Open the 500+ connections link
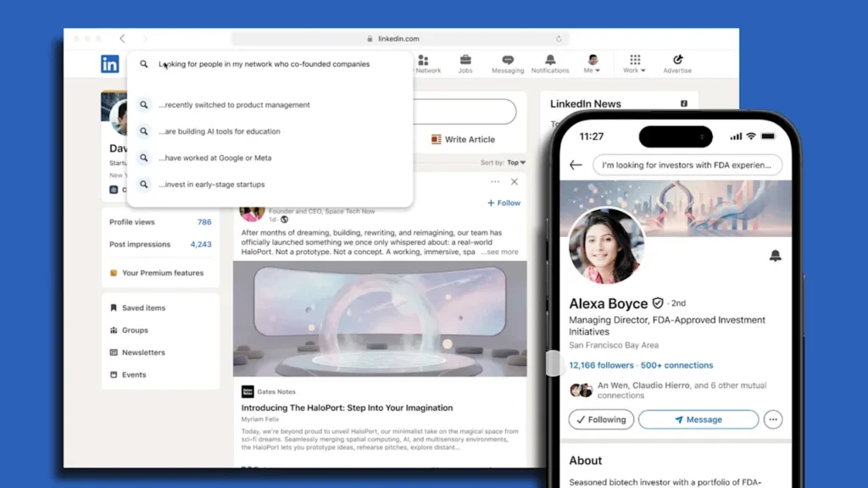 point(676,365)
